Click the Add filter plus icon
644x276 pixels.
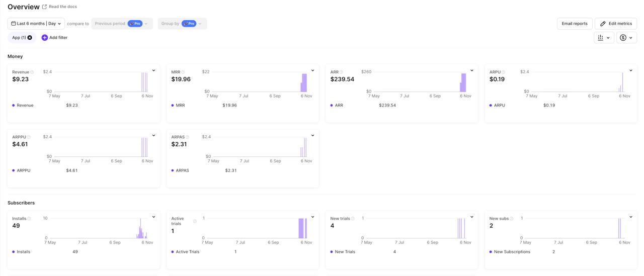tap(45, 38)
